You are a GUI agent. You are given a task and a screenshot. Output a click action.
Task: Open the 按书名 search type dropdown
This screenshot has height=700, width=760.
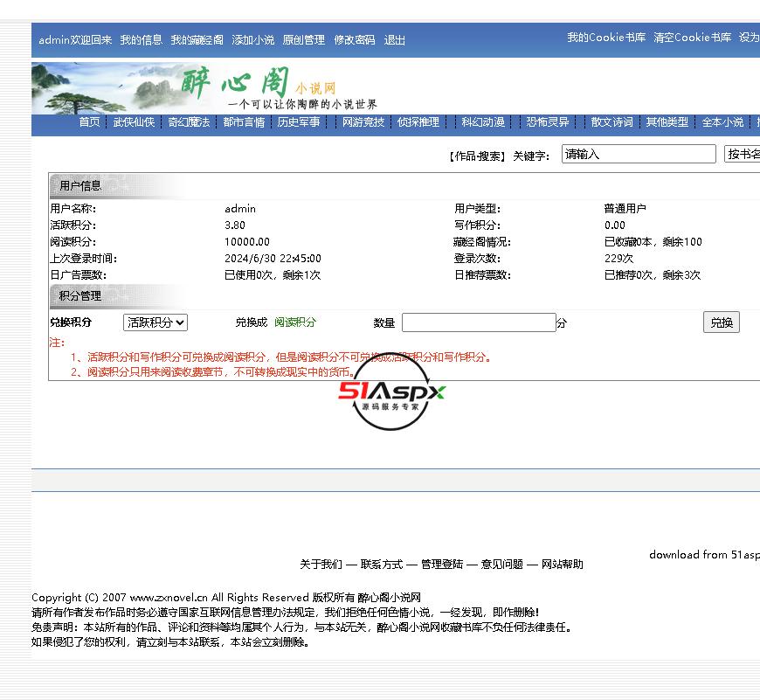pyautogui.click(x=743, y=155)
